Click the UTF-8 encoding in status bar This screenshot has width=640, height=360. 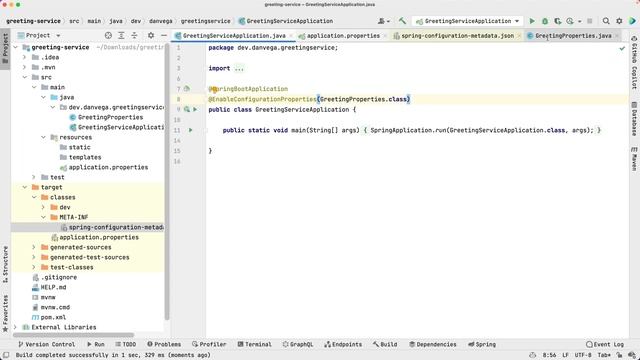[583, 355]
